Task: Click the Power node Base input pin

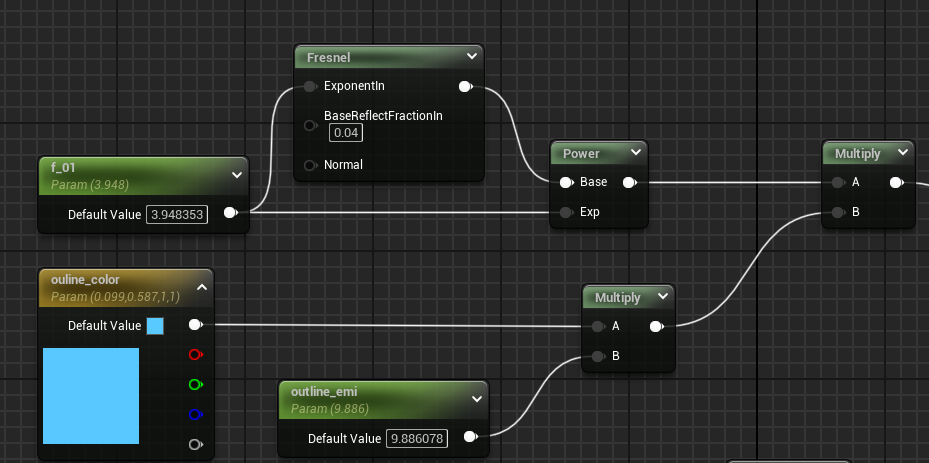Action: pyautogui.click(x=565, y=182)
